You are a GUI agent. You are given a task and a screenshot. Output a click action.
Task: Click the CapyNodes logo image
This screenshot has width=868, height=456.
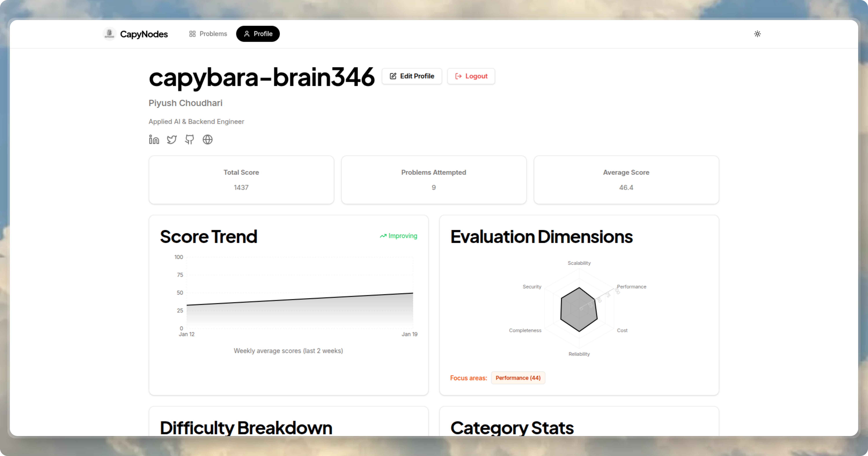[110, 34]
